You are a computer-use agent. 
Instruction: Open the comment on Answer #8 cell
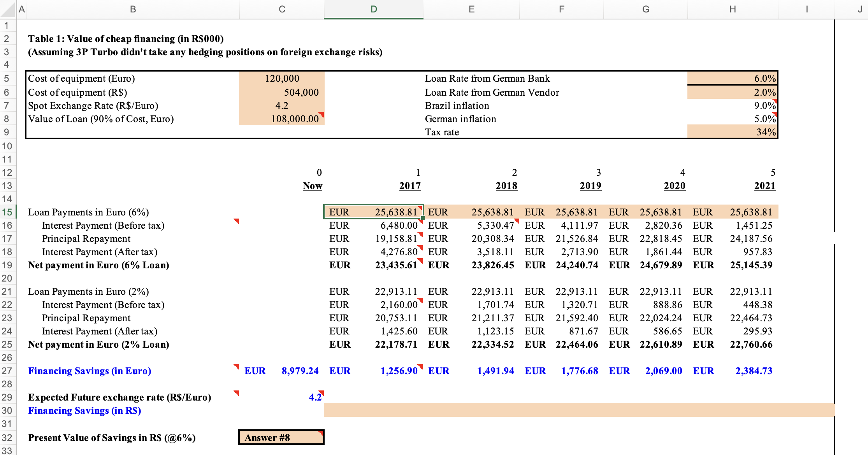[321, 432]
